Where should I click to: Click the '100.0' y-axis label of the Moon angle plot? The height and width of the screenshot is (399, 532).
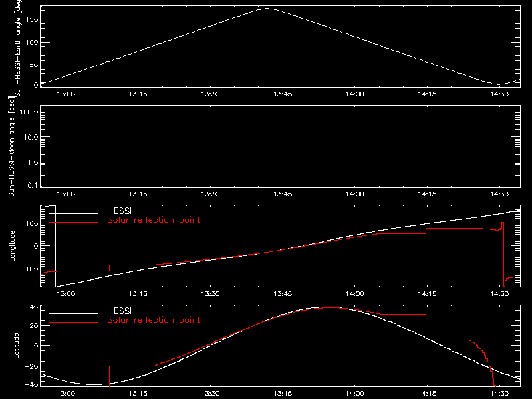click(x=29, y=112)
